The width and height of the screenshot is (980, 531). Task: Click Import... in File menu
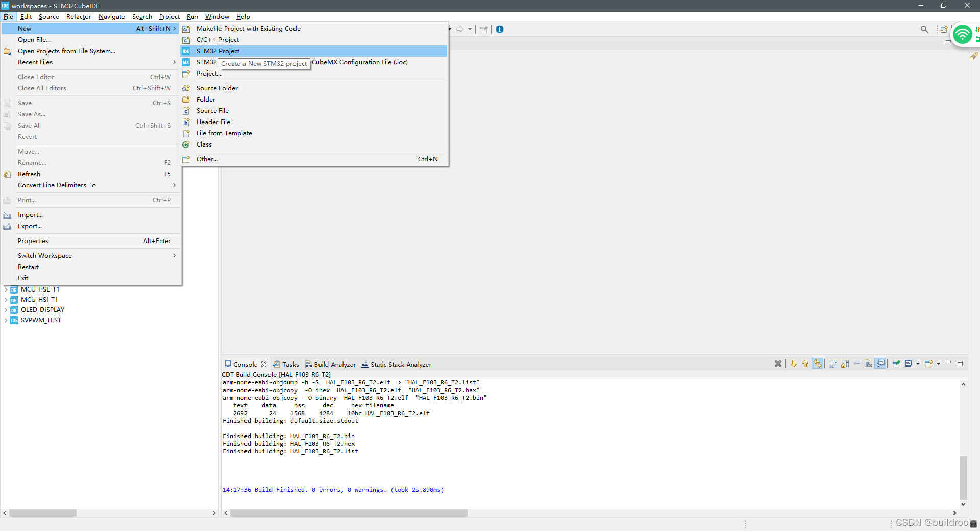[x=91, y=215]
